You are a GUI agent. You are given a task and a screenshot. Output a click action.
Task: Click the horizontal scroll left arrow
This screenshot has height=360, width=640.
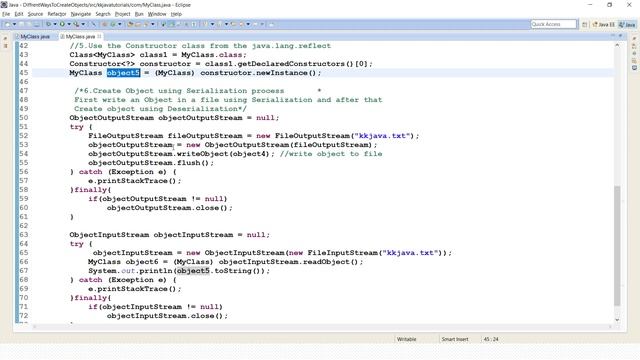pyautogui.click(x=34, y=327)
